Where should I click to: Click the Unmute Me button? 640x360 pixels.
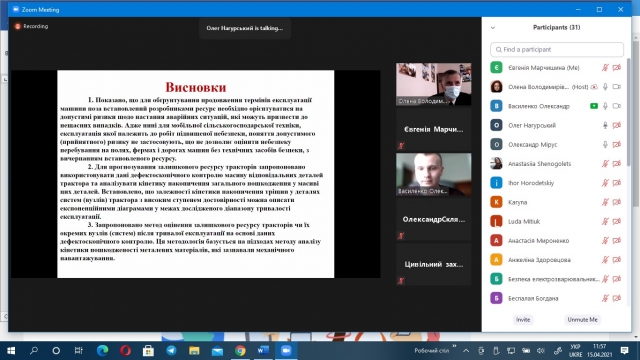[x=582, y=320]
